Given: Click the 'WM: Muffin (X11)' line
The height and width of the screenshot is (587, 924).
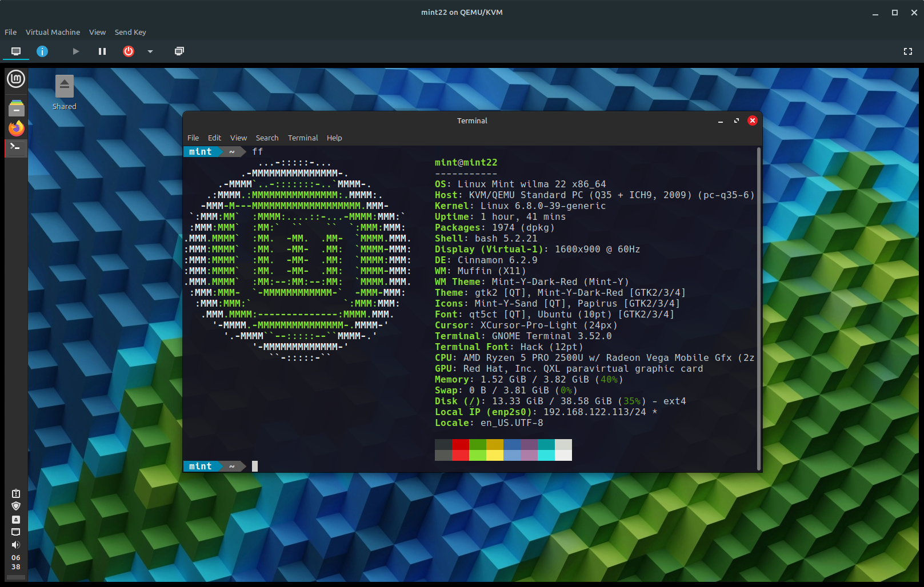Looking at the screenshot, I should (481, 271).
